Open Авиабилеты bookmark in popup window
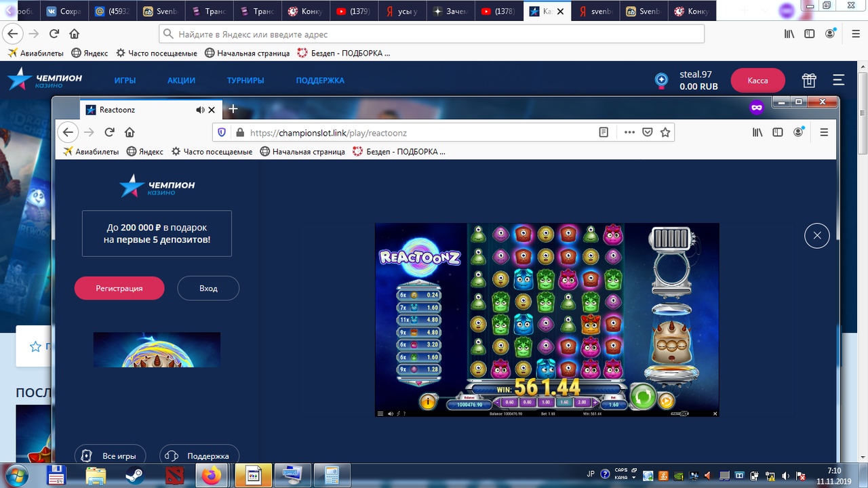This screenshot has height=488, width=868. point(91,152)
